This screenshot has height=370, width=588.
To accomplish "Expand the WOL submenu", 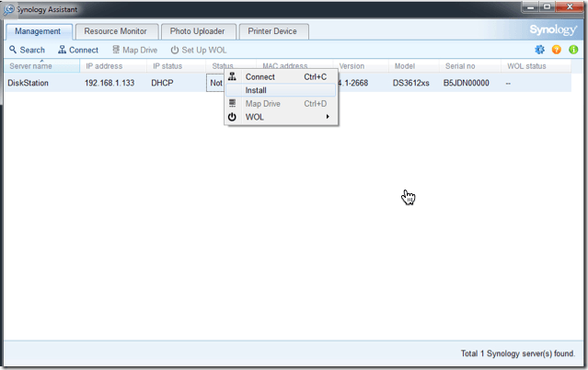I will pos(281,117).
